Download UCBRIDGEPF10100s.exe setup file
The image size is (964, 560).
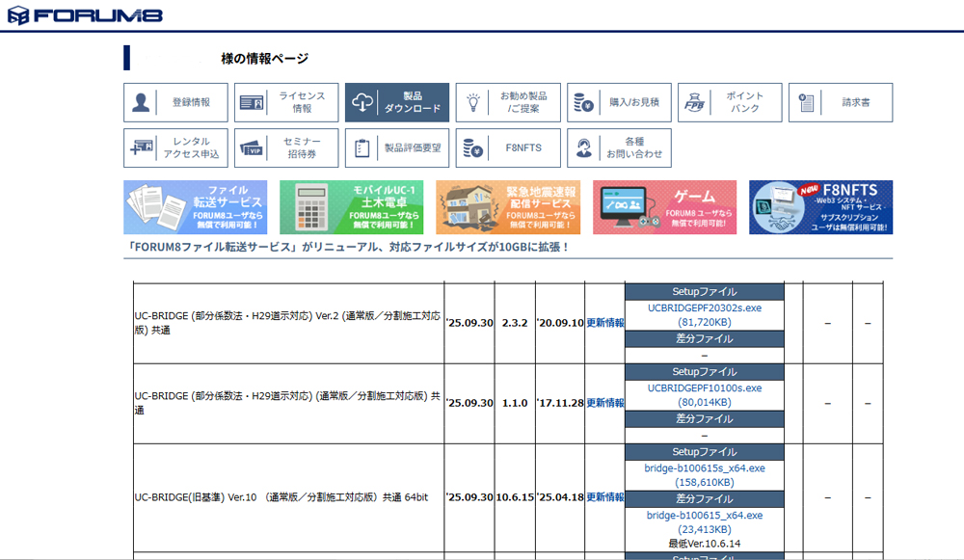point(705,395)
